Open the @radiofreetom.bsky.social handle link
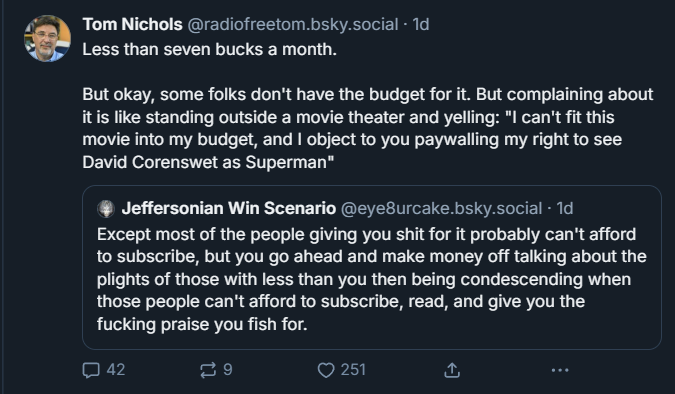Screen dimensions: 675x394 tap(293, 25)
